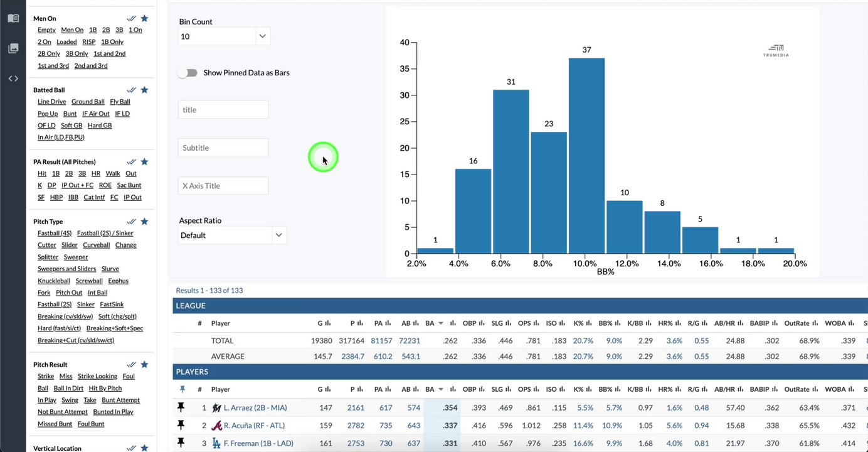868x452 pixels.
Task: Select the Knuckleball pitch type
Action: tap(54, 281)
